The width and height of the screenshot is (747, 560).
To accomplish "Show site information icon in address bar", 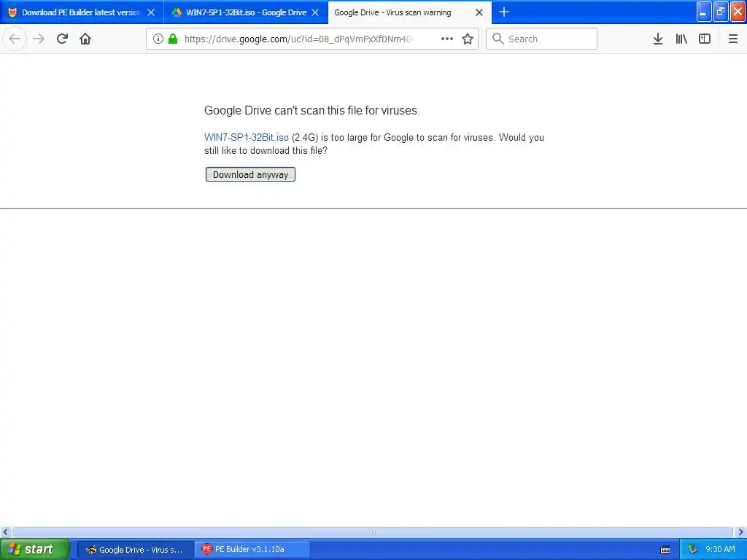I will click(158, 39).
